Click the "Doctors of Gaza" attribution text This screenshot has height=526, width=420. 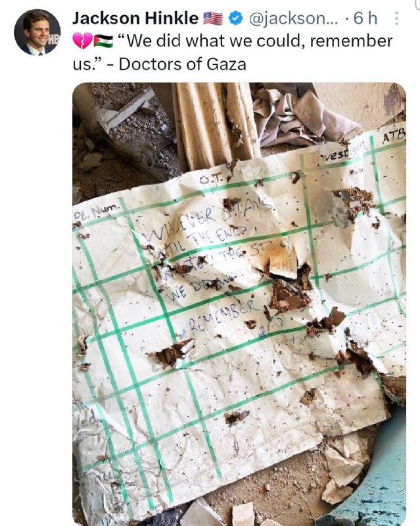pos(183,64)
